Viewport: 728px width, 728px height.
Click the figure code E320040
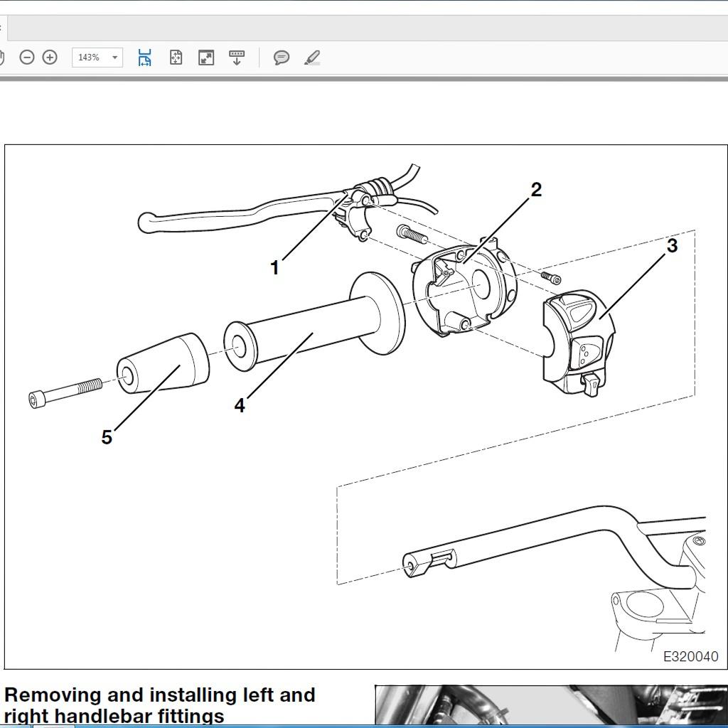690,656
